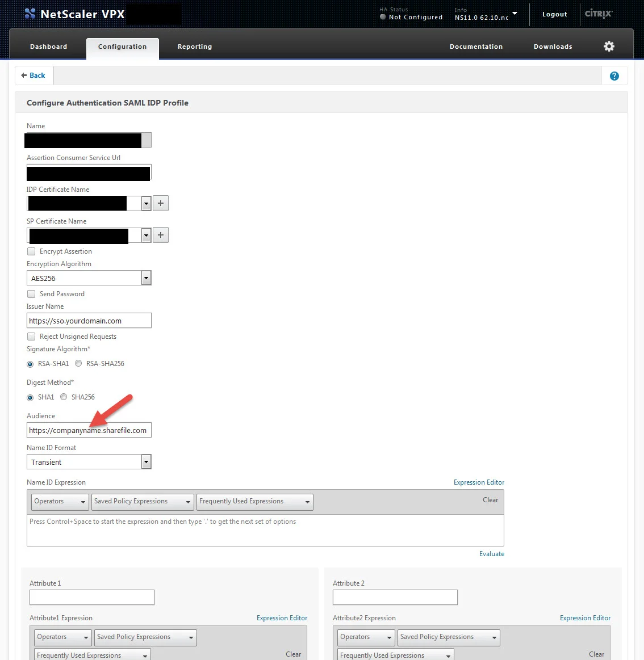Open Attribute1 Frequently Used Expressions dropdown
This screenshot has height=660, width=644.
tap(92, 654)
